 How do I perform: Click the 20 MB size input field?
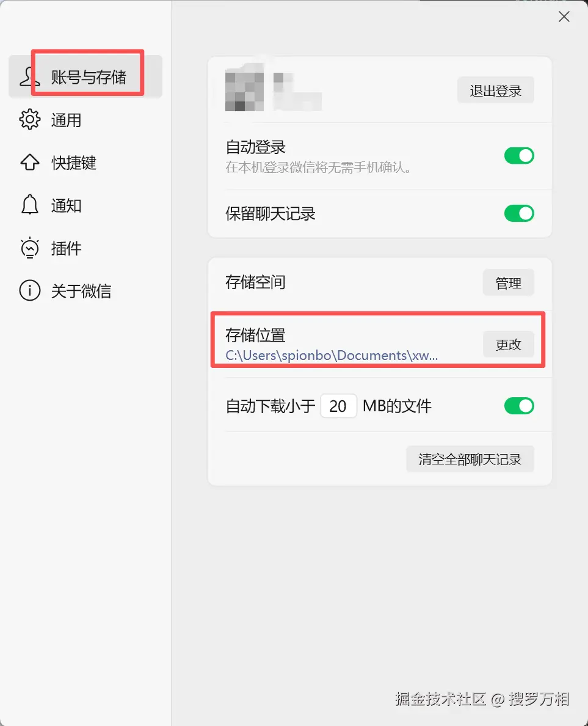[x=339, y=406]
